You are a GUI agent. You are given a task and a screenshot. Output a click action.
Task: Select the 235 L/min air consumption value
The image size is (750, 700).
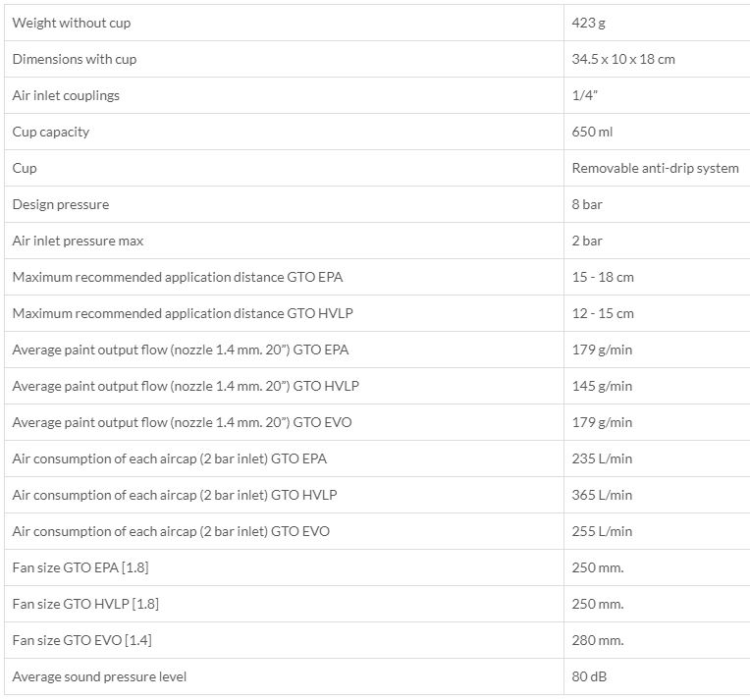click(602, 458)
